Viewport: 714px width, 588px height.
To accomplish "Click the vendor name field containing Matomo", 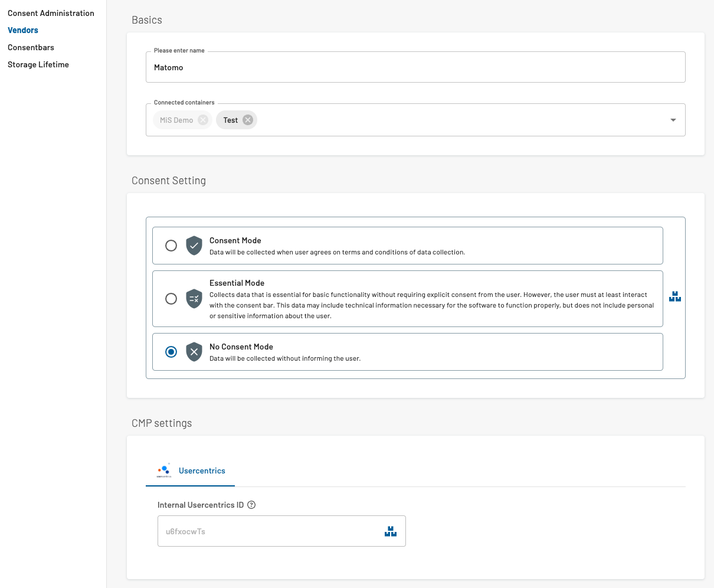I will [415, 67].
